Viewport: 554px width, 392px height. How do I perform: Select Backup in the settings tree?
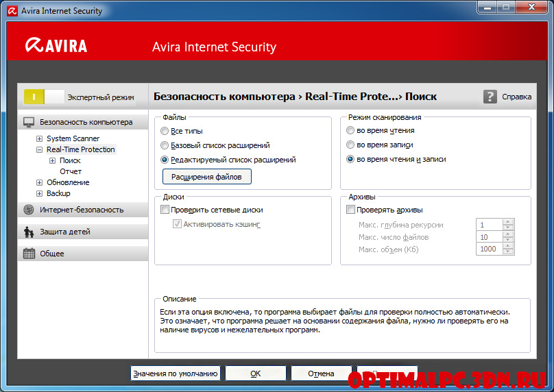pos(58,193)
